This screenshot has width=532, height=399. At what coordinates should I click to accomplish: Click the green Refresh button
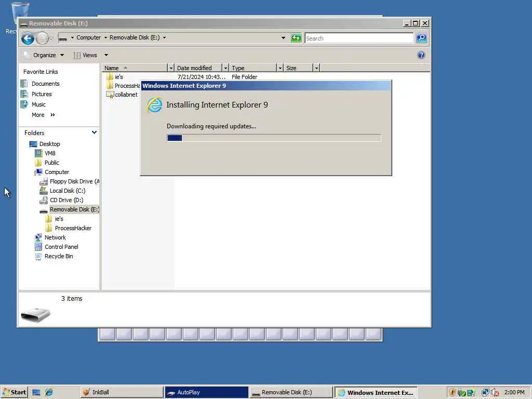click(x=296, y=38)
